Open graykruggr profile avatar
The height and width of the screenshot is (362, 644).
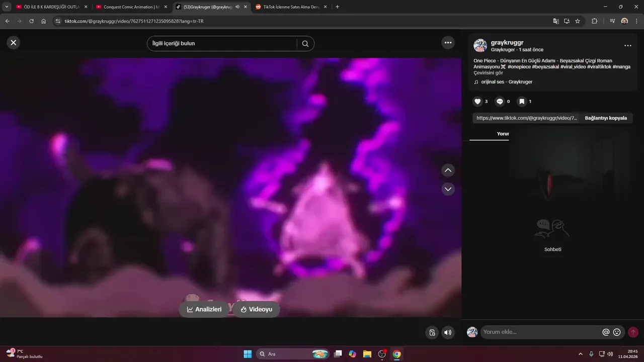coord(480,46)
